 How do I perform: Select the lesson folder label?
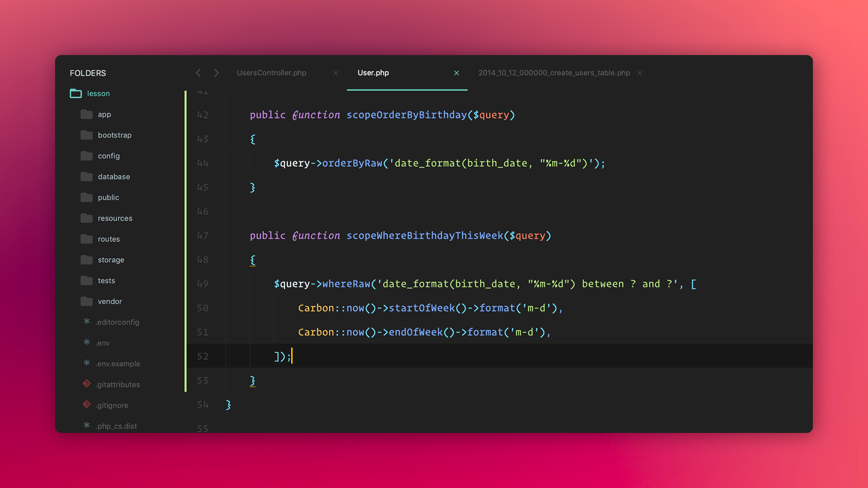pos(98,94)
